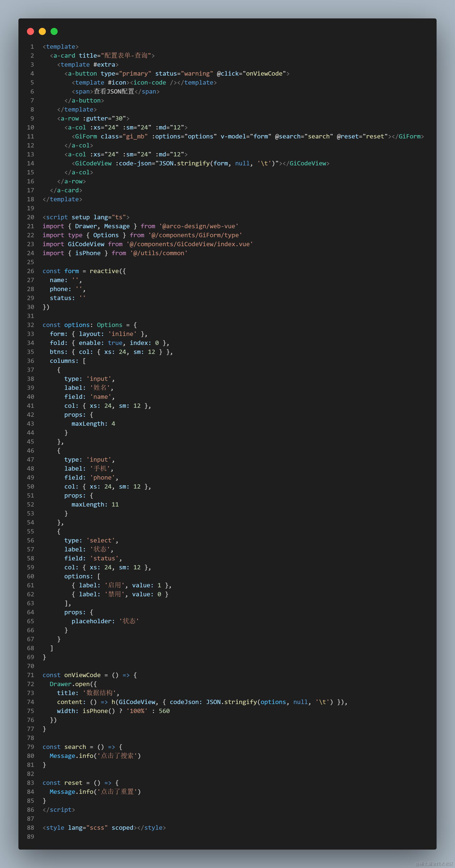Click the maxLength: 11 property

(x=95, y=504)
